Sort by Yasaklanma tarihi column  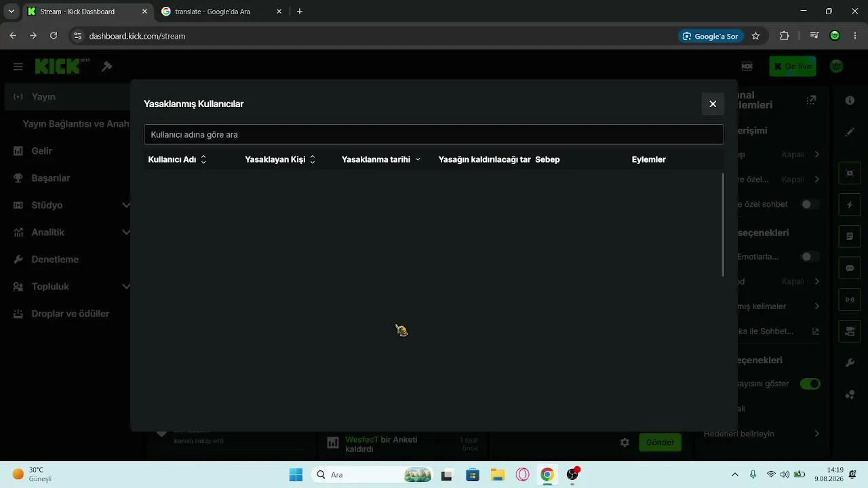pyautogui.click(x=381, y=159)
